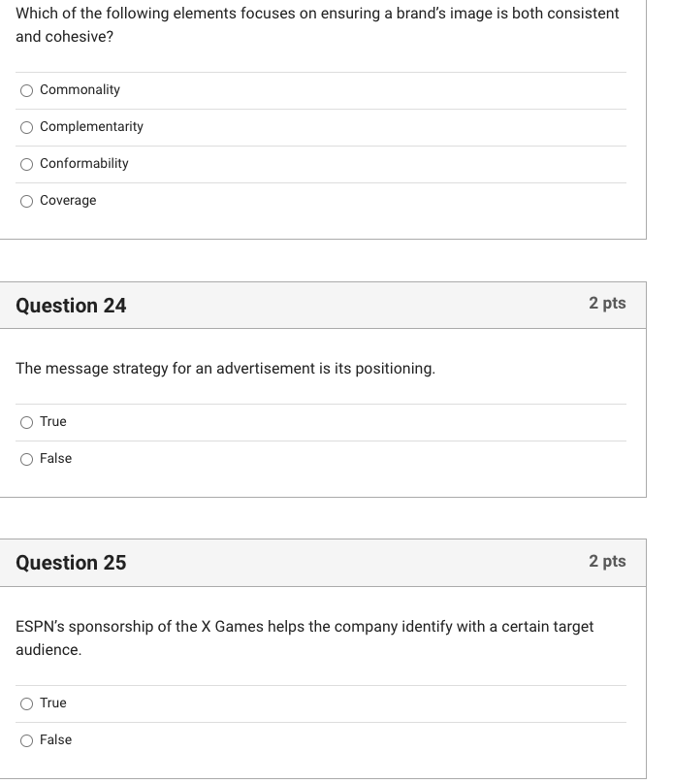Select the Commonality radio button
This screenshot has width=673, height=784.
click(26, 90)
